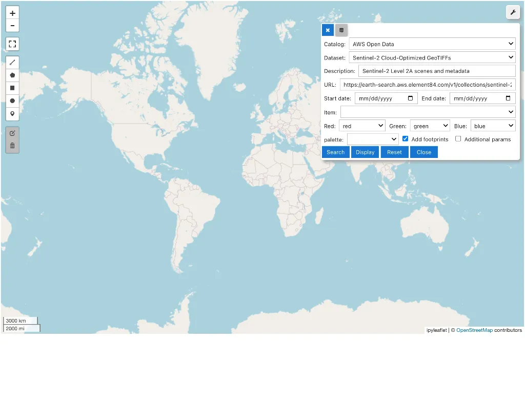Image resolution: width=525 pixels, height=420 pixels.
Task: Click the edit layers icon
Action: tap(12, 133)
